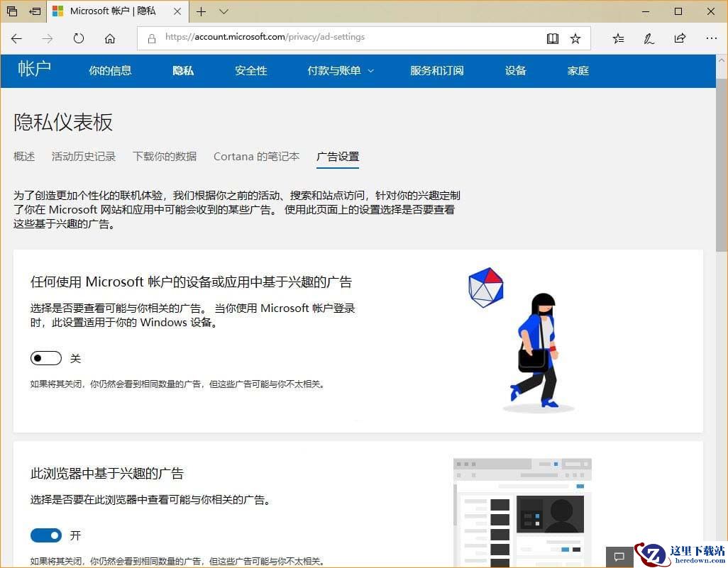This screenshot has height=568, width=728.
Task: Show tab previews chevron
Action: coord(224,11)
